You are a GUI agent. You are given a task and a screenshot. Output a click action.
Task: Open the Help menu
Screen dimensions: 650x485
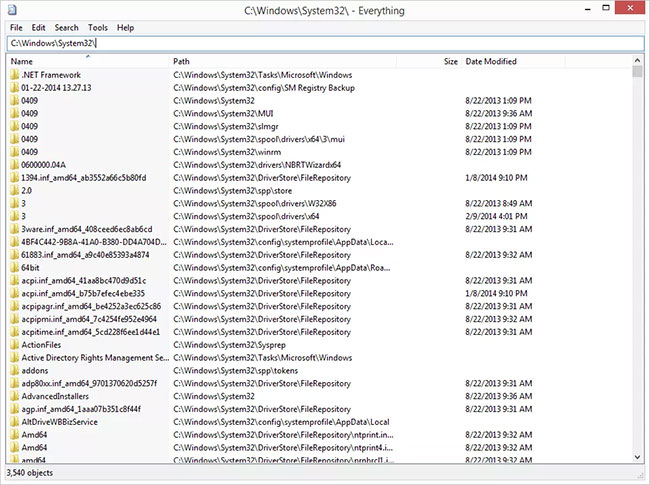125,28
